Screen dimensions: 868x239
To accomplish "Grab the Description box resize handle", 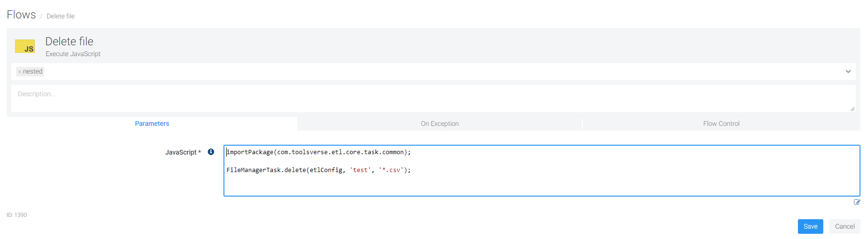I will pos(852,109).
